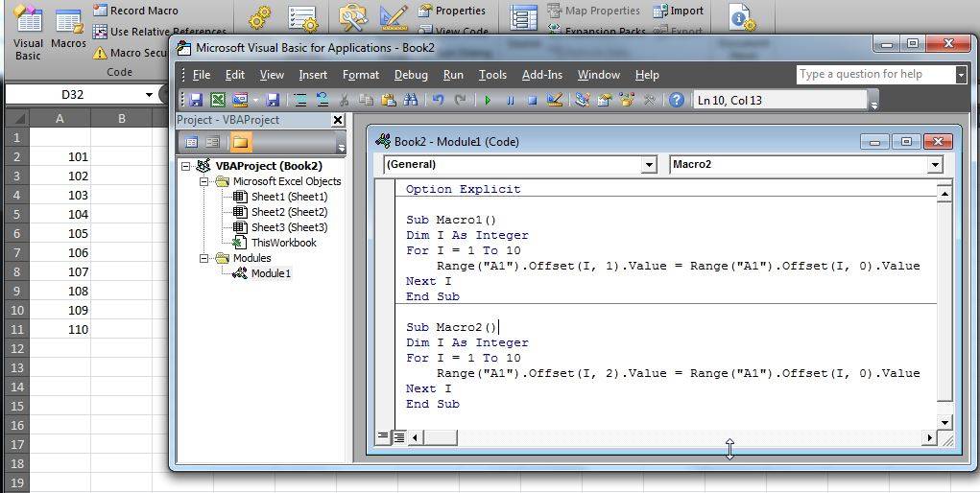
Task: Click View Microsoft Excel icon in VBA toolbar
Action: (x=218, y=100)
